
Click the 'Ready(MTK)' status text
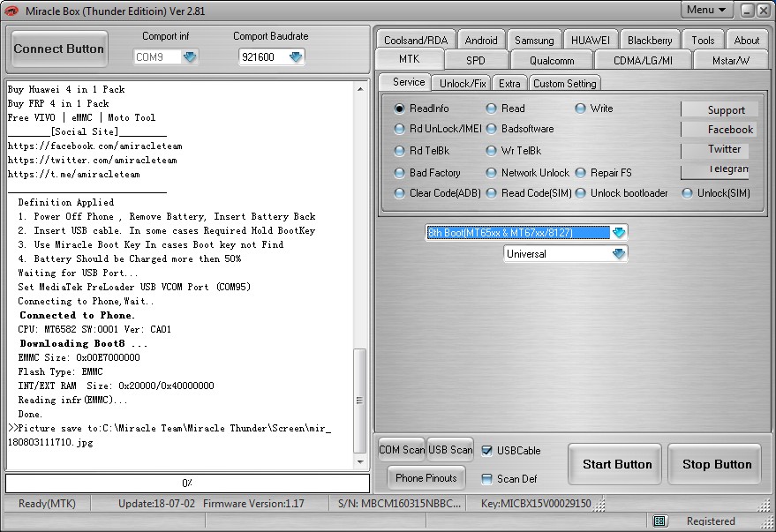(47, 503)
